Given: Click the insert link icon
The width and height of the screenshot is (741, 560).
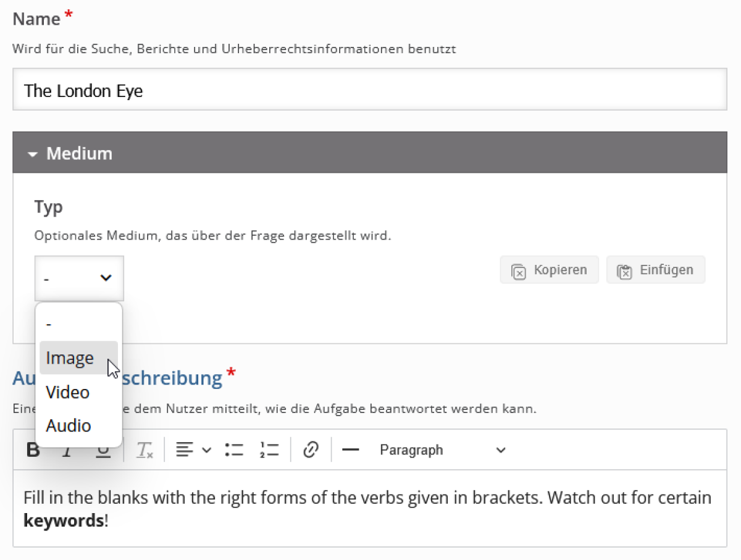Looking at the screenshot, I should coord(311,450).
